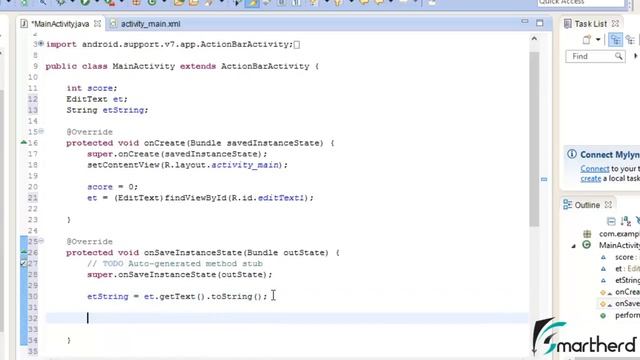Viewport: 640px width, 360px height.
Task: Click line number 32 in the gutter
Action: click(33, 318)
